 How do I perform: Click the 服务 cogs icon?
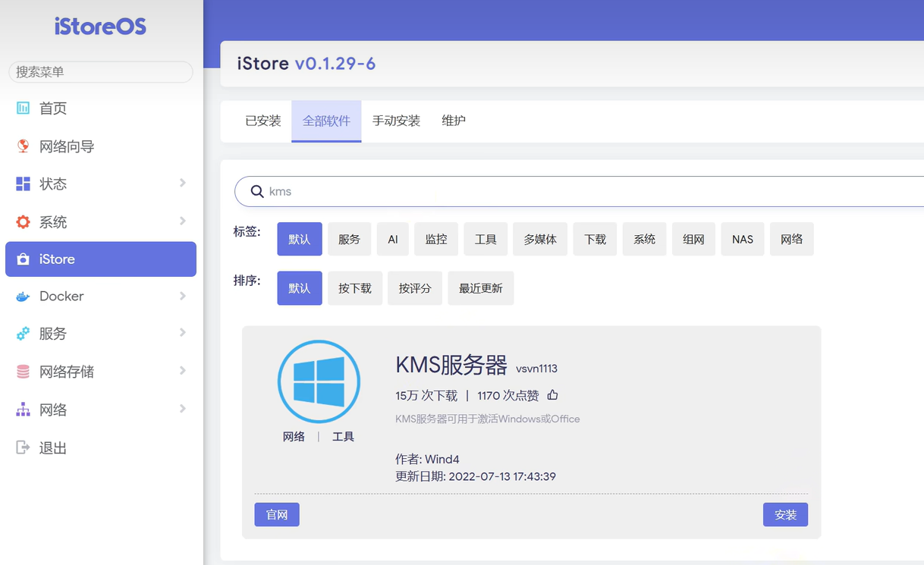tap(23, 334)
